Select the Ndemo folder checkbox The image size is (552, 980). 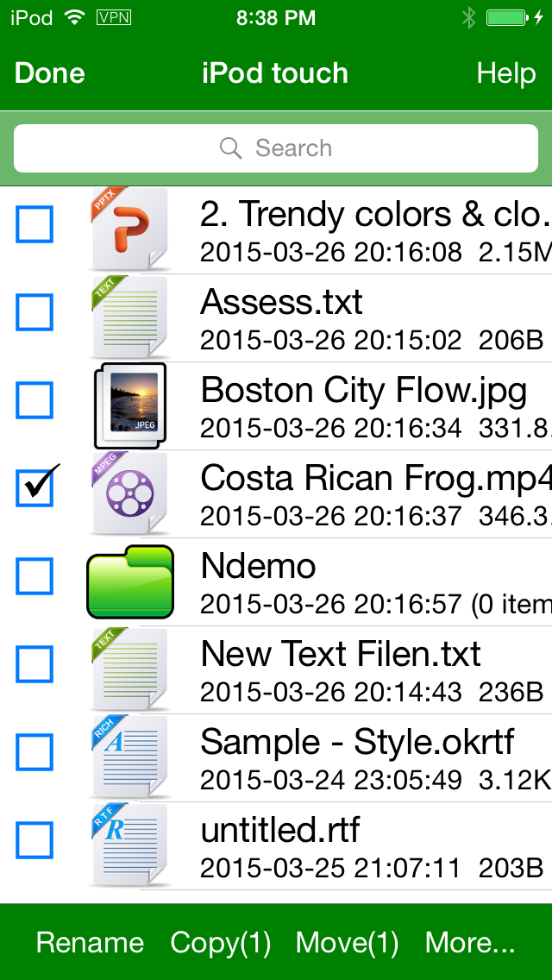pos(34,576)
